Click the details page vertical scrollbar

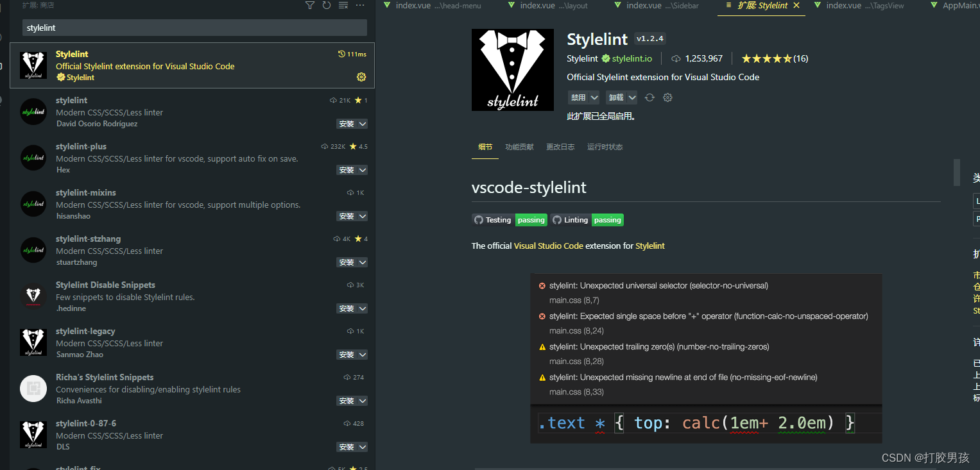pyautogui.click(x=956, y=172)
